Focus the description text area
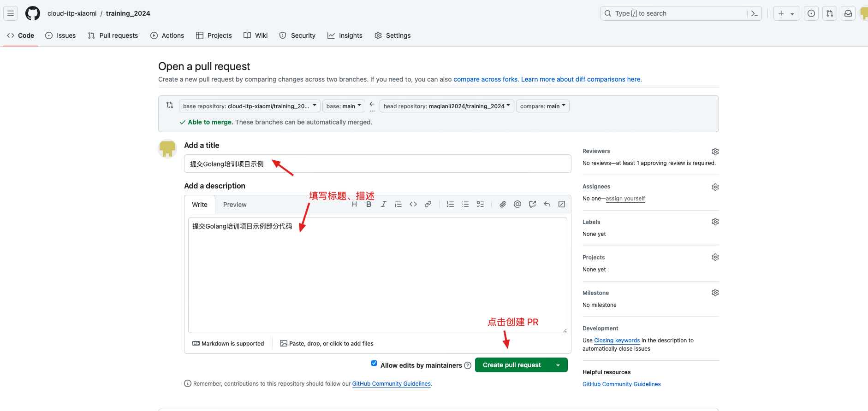Viewport: 868px width, 411px height. click(378, 275)
